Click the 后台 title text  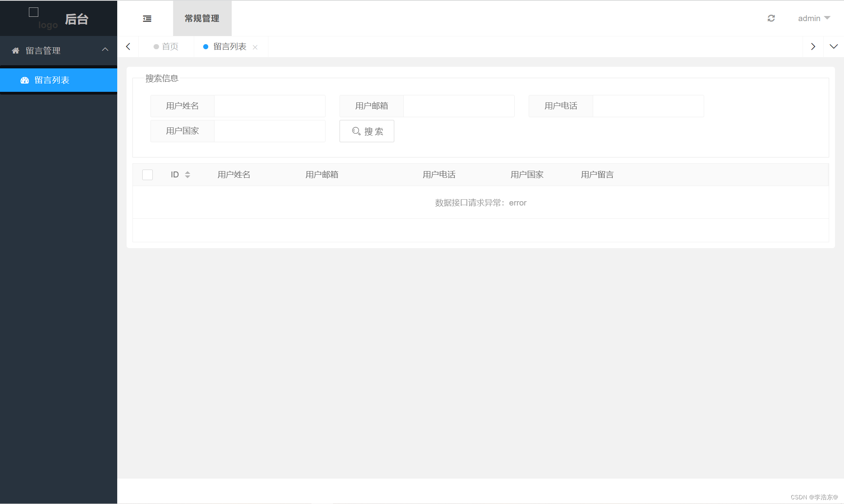tap(77, 19)
